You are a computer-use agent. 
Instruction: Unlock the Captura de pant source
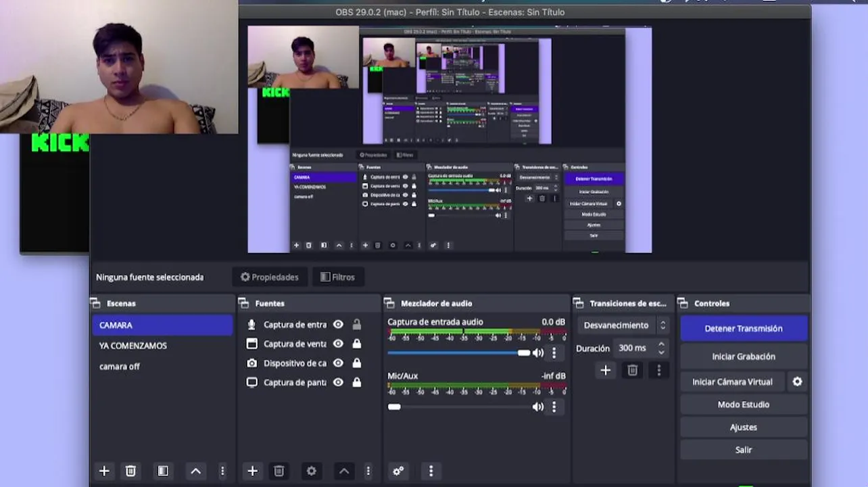356,382
